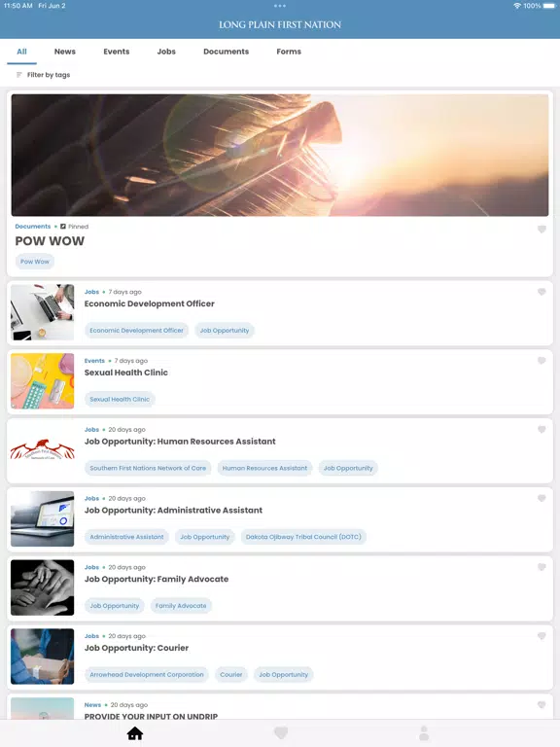The image size is (560, 747).
Task: Select the Pow Wow tag chip
Action: click(35, 262)
